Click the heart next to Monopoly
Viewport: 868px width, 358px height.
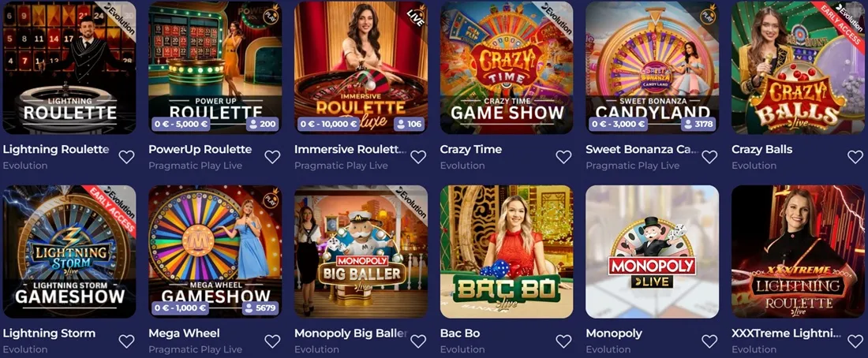coord(709,341)
